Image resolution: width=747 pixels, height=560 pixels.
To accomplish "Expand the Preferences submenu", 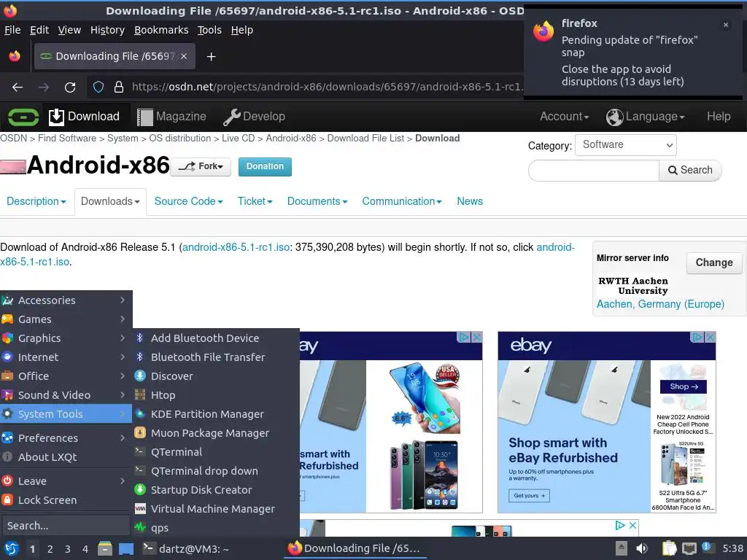I will click(66, 438).
